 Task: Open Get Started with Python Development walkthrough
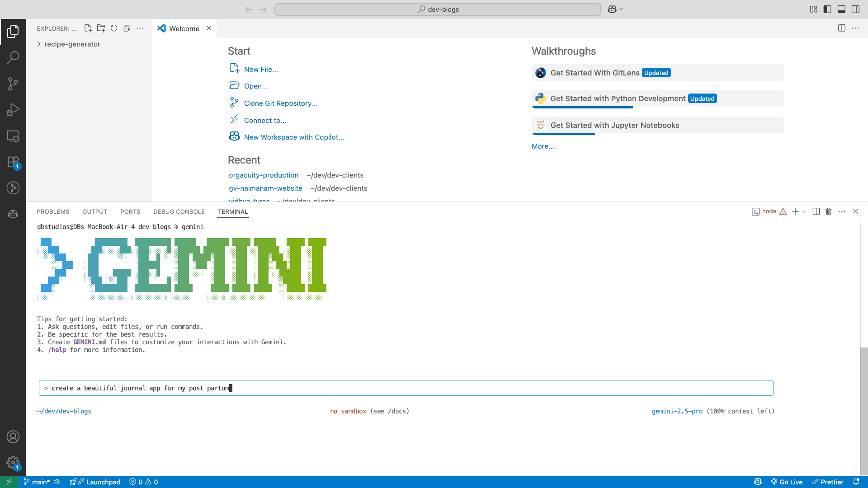tap(658, 99)
